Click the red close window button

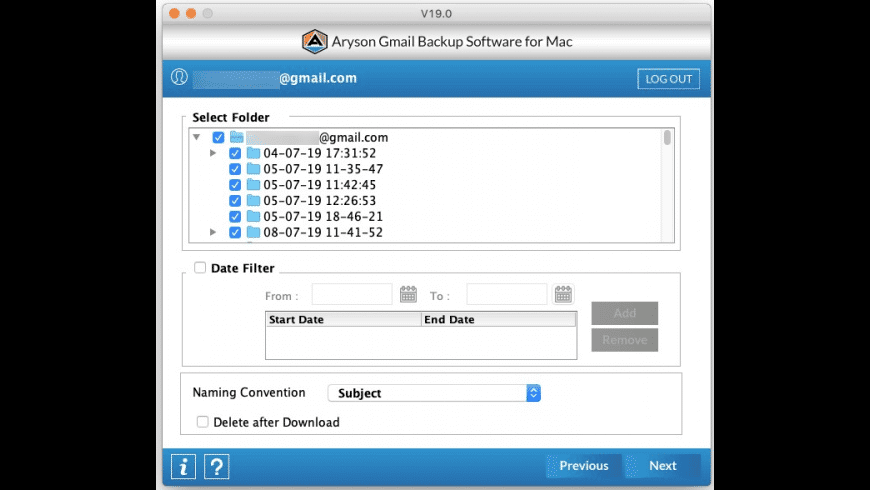[x=174, y=13]
